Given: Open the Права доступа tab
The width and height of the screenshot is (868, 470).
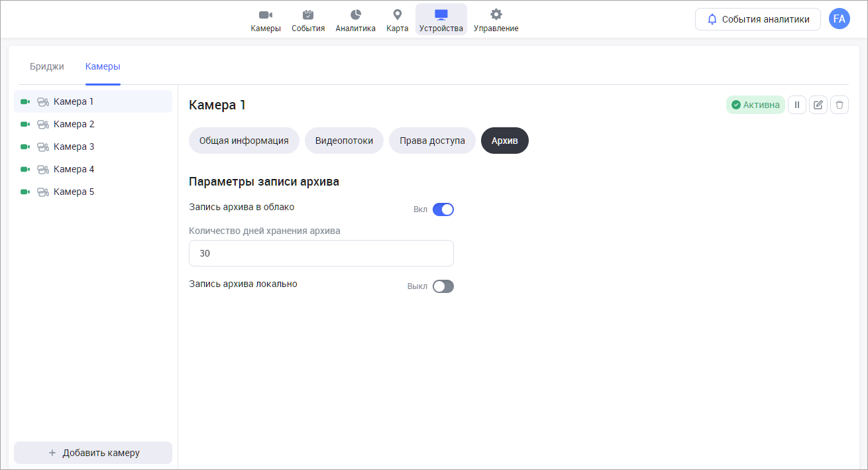Looking at the screenshot, I should tap(432, 141).
